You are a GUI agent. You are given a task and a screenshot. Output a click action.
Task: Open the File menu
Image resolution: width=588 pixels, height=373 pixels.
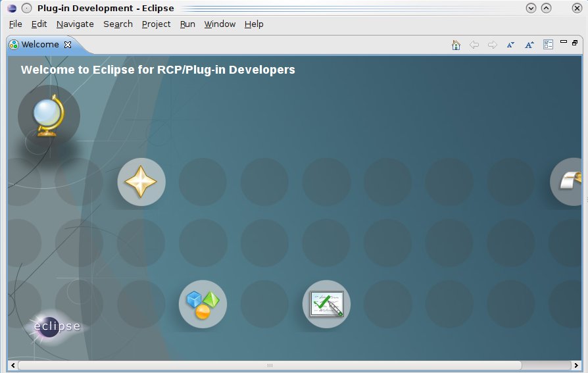click(15, 24)
